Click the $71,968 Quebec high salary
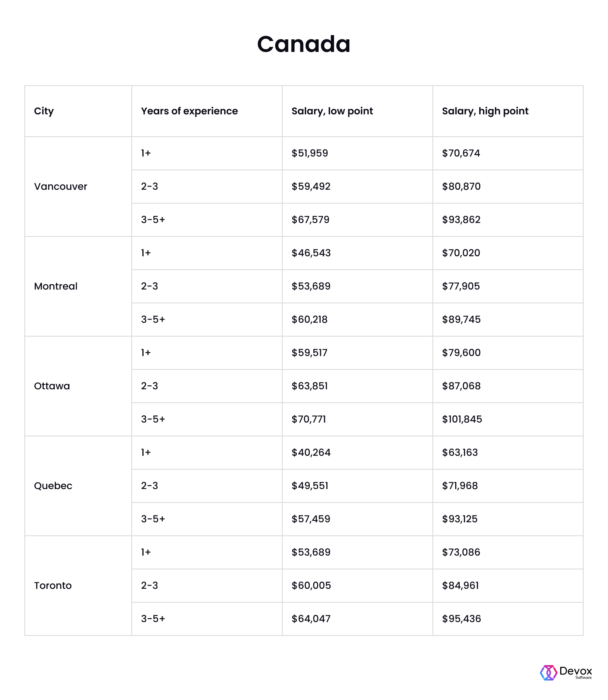Image resolution: width=608 pixels, height=700 pixels. point(460,486)
